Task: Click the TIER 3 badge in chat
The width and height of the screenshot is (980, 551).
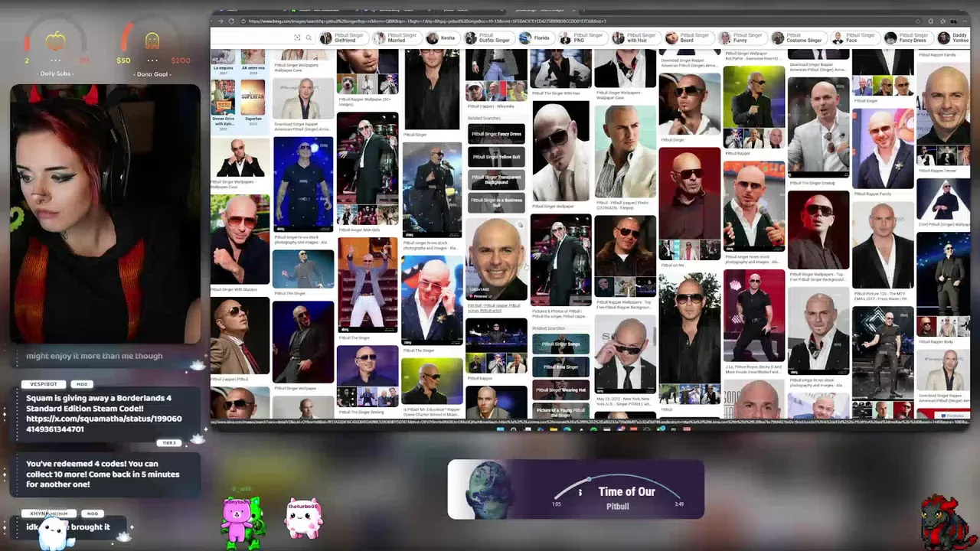Action: (169, 443)
